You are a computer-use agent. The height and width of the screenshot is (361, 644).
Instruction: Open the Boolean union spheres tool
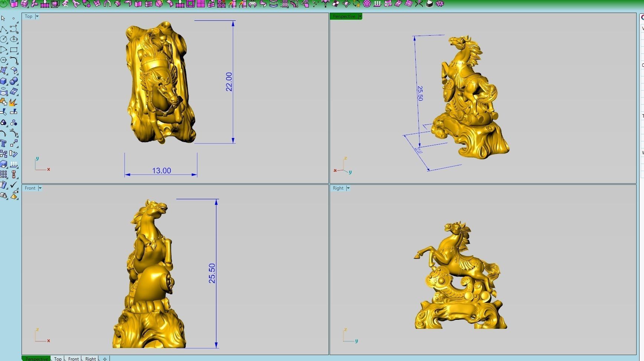click(14, 81)
